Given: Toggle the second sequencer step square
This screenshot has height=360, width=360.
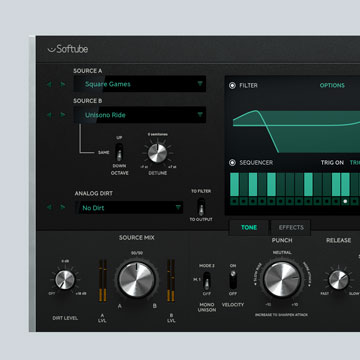Looking at the screenshot, I should point(244,201).
